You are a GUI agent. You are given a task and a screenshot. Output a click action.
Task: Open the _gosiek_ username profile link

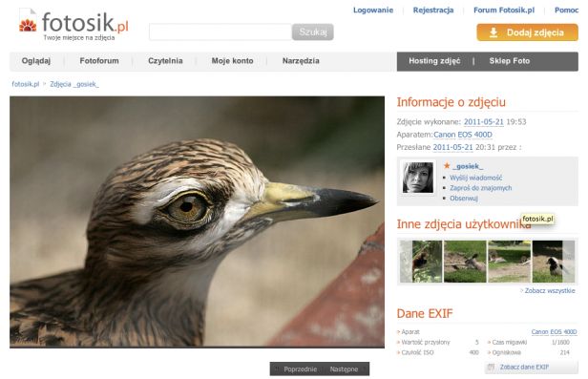click(x=468, y=166)
